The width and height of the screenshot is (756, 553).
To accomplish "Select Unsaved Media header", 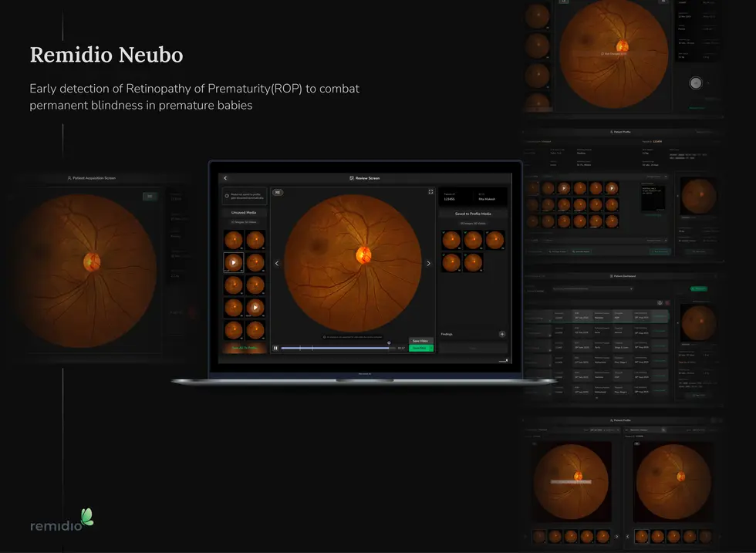I will pyautogui.click(x=244, y=213).
